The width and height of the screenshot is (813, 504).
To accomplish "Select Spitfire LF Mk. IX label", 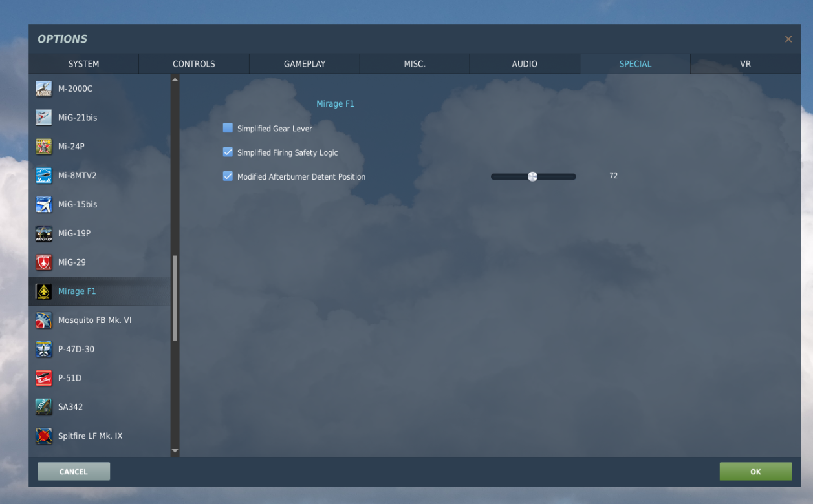I will pos(90,436).
